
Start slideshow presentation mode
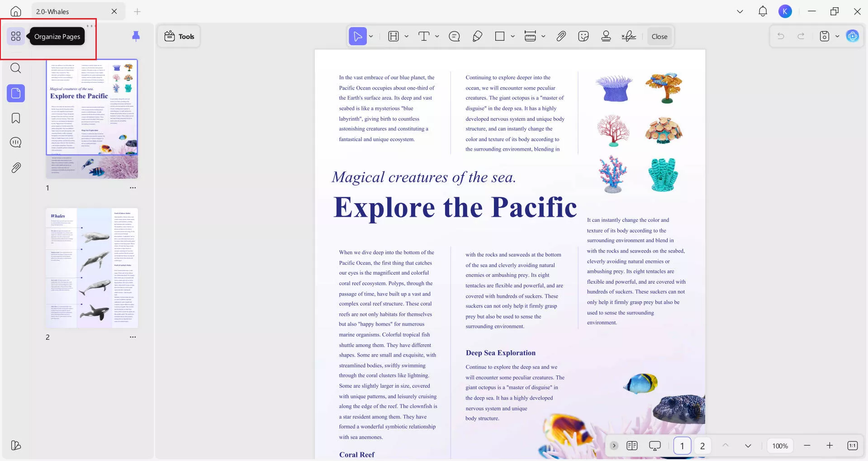point(655,446)
